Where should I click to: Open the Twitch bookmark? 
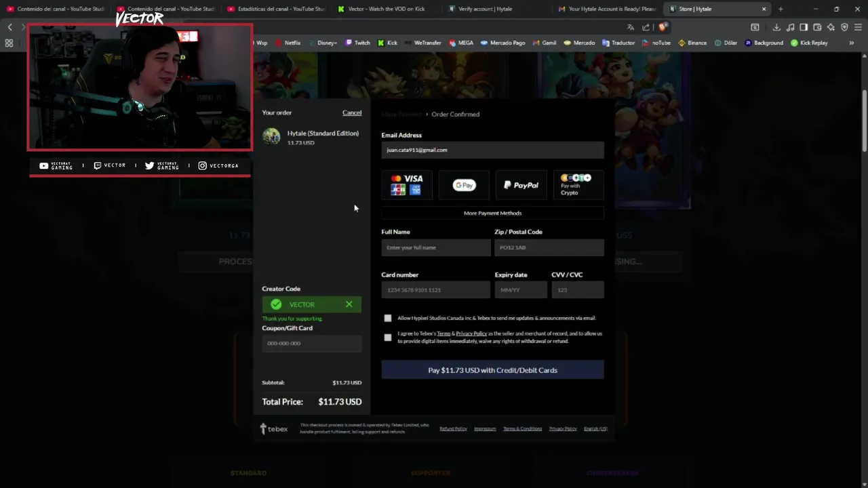(x=358, y=43)
